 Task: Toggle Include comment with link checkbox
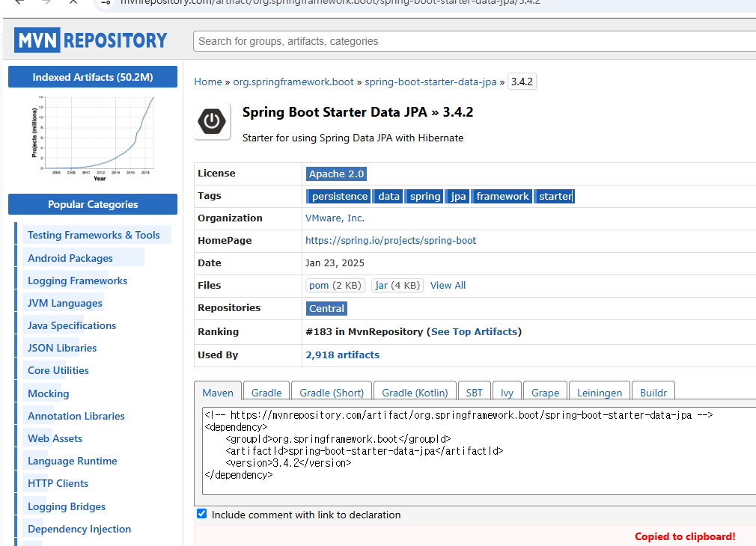click(x=201, y=514)
